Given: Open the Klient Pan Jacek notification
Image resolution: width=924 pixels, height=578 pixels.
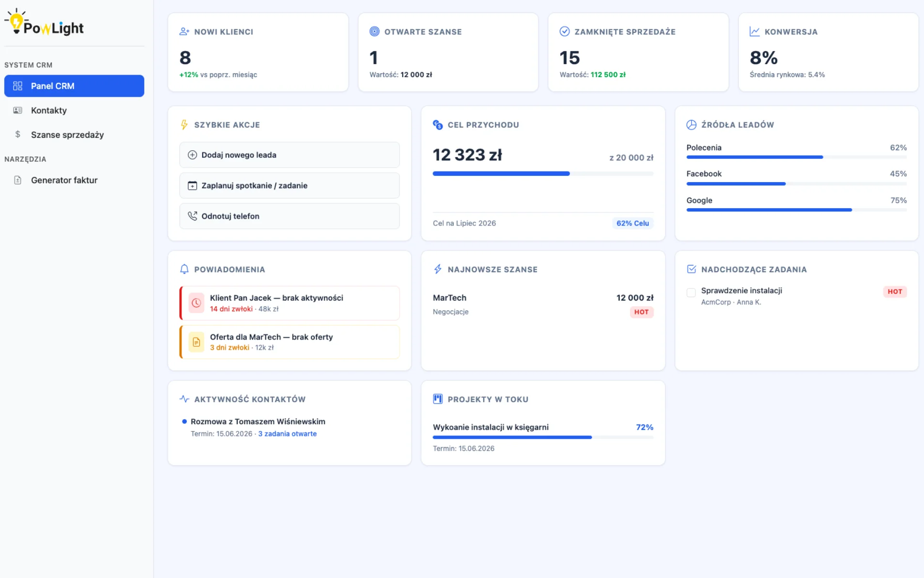Looking at the screenshot, I should click(289, 303).
